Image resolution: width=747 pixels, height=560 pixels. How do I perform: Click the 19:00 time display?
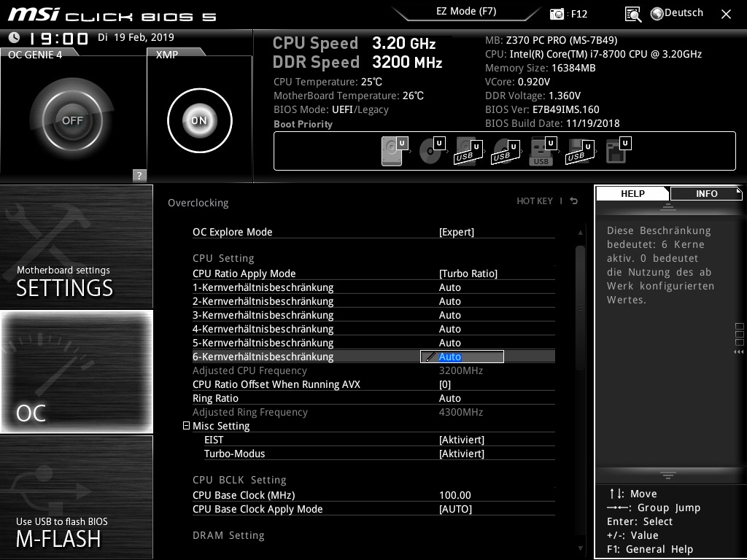[58, 38]
